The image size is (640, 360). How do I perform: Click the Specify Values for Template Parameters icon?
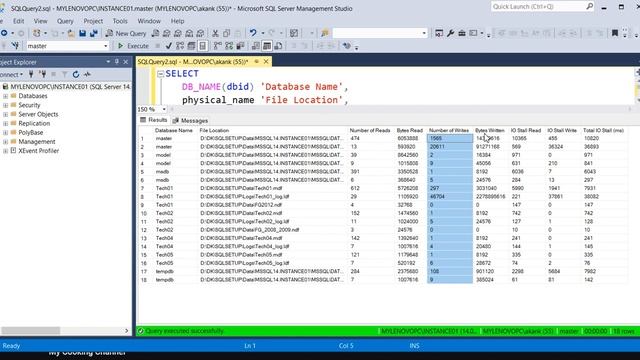(x=347, y=46)
